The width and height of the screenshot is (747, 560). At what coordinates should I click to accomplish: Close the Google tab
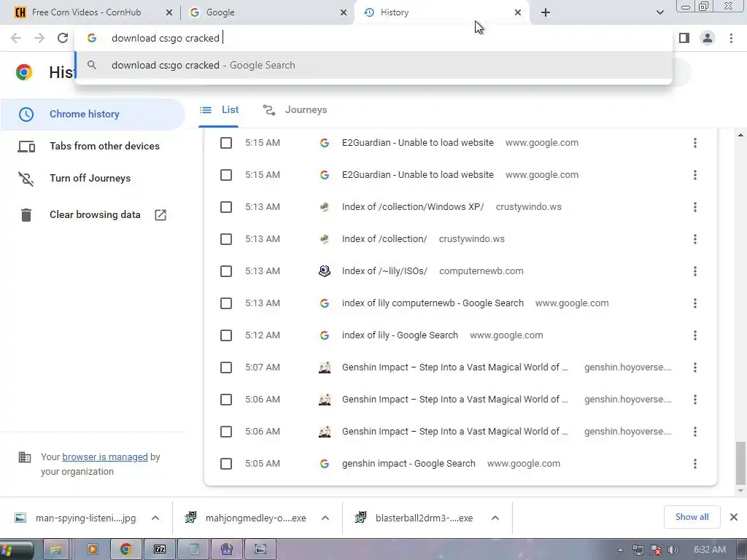tap(344, 13)
